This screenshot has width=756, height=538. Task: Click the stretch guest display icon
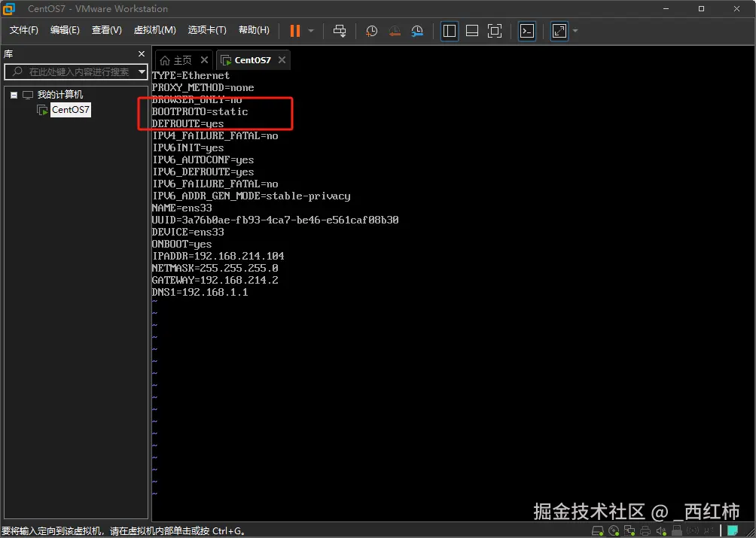pos(559,31)
